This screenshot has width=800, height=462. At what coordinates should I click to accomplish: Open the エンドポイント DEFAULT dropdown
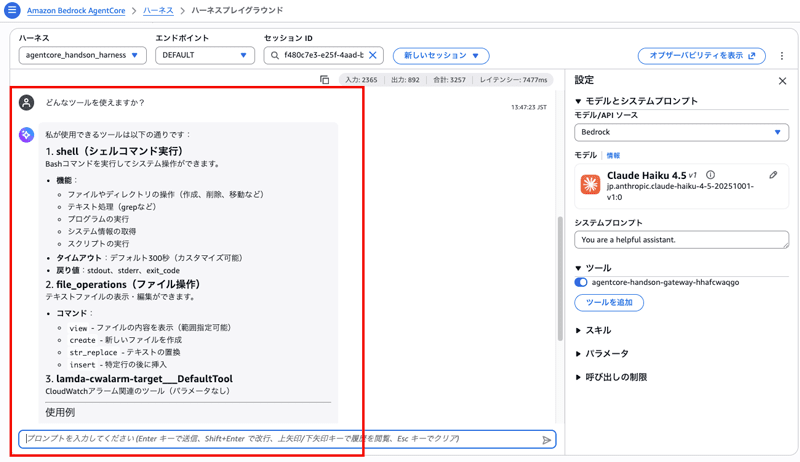click(x=205, y=55)
